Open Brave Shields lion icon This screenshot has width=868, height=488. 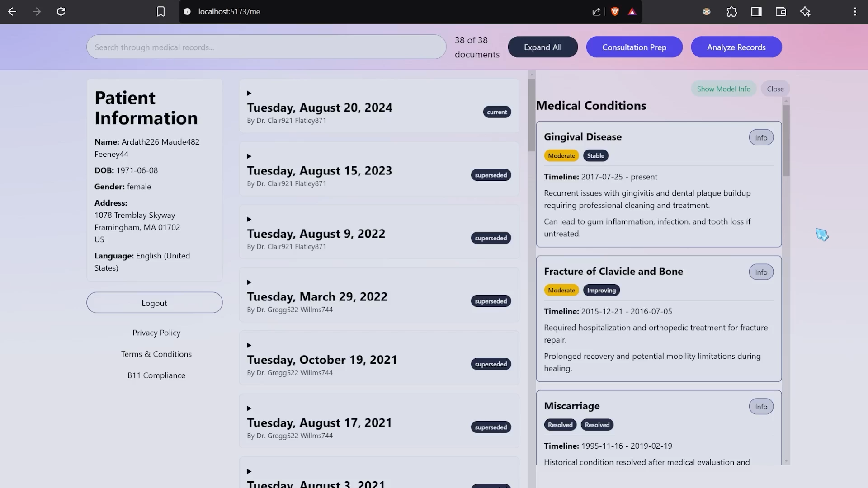(615, 12)
